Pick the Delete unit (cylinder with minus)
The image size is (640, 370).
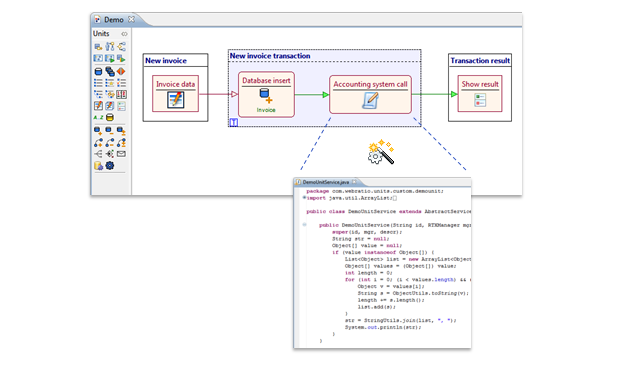click(x=109, y=131)
